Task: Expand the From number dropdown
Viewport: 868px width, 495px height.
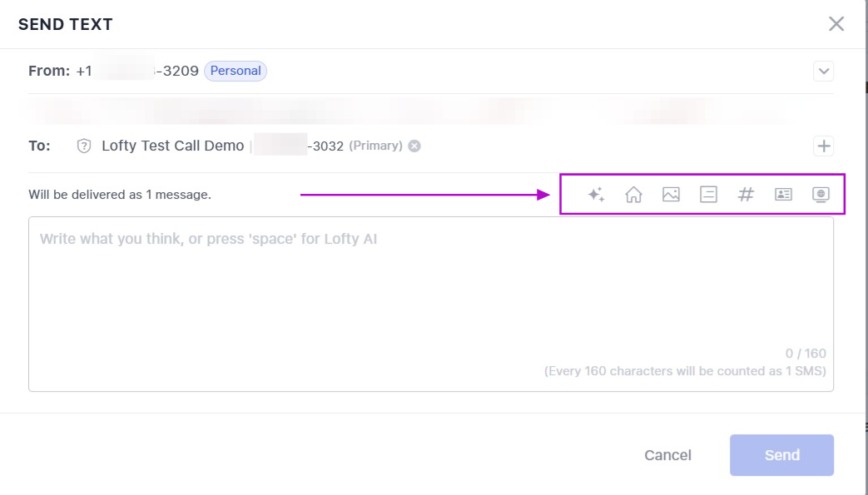Action: coord(823,72)
